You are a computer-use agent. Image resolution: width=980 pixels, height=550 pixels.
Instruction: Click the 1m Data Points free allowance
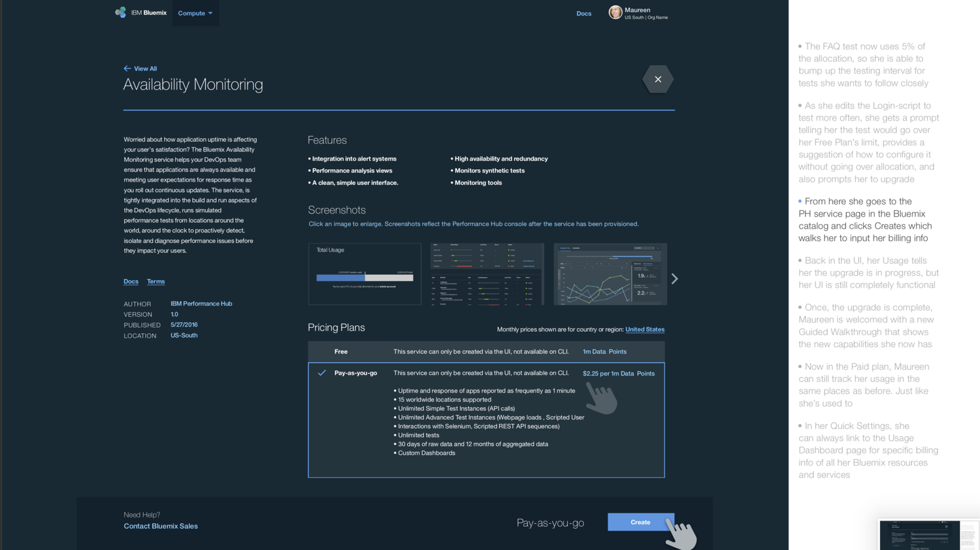click(x=604, y=351)
